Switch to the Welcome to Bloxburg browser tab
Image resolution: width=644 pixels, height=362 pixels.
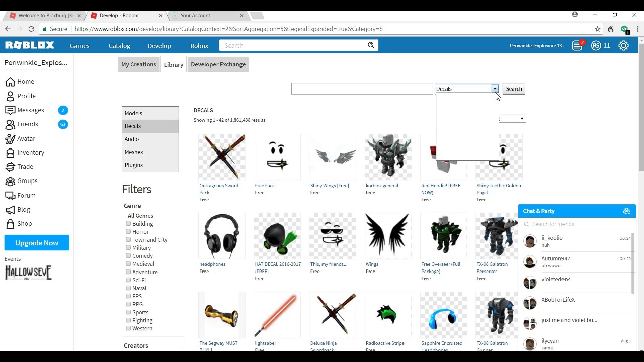tap(45, 15)
